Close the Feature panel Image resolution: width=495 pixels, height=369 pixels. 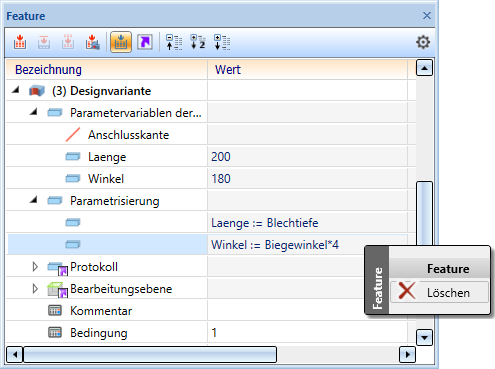click(x=427, y=16)
